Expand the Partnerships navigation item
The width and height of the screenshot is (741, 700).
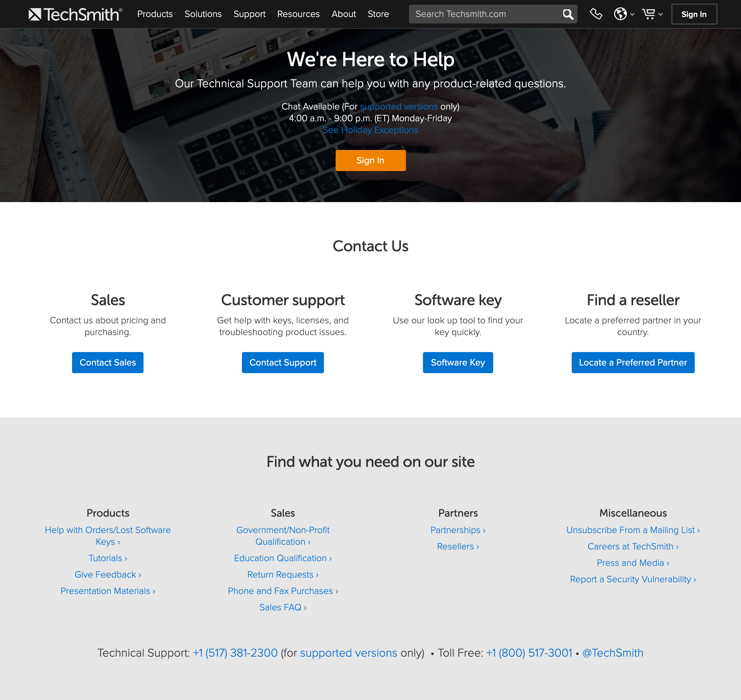point(458,530)
